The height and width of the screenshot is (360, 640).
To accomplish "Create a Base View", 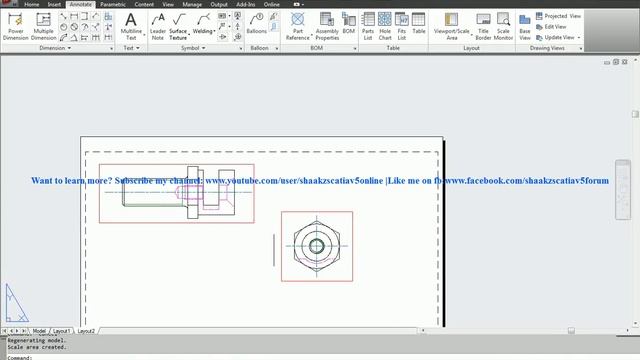I will point(525,26).
